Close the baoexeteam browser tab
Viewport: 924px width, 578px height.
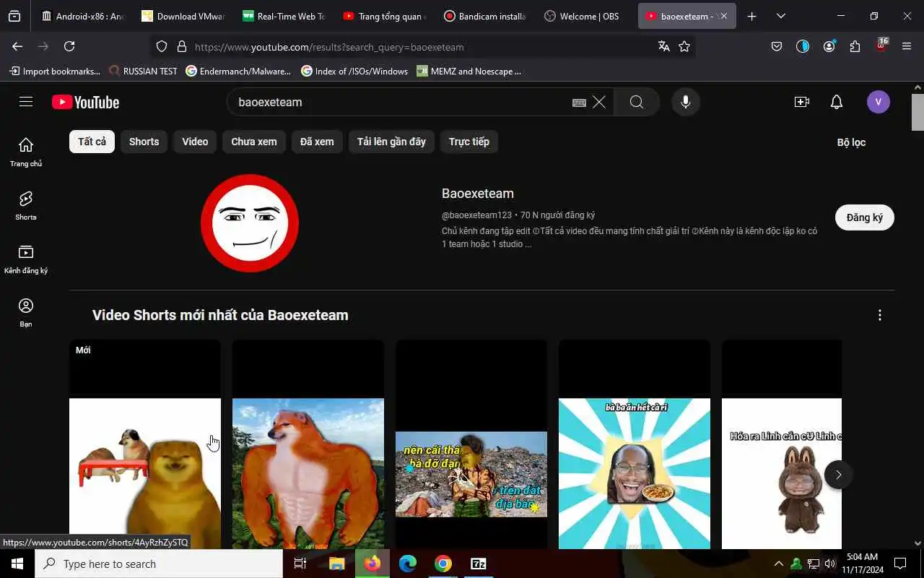point(723,16)
